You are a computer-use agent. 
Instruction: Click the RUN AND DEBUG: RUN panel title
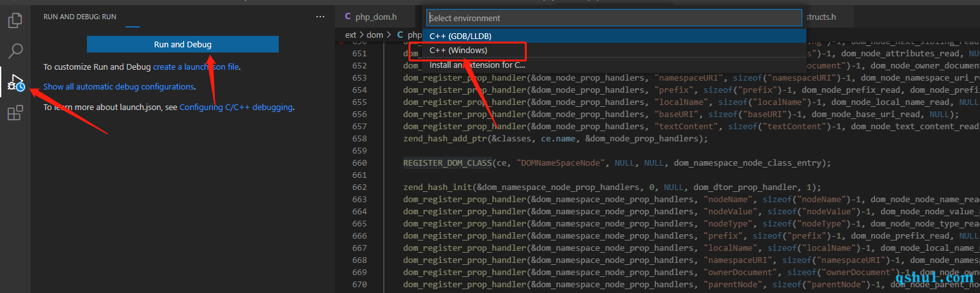(80, 17)
